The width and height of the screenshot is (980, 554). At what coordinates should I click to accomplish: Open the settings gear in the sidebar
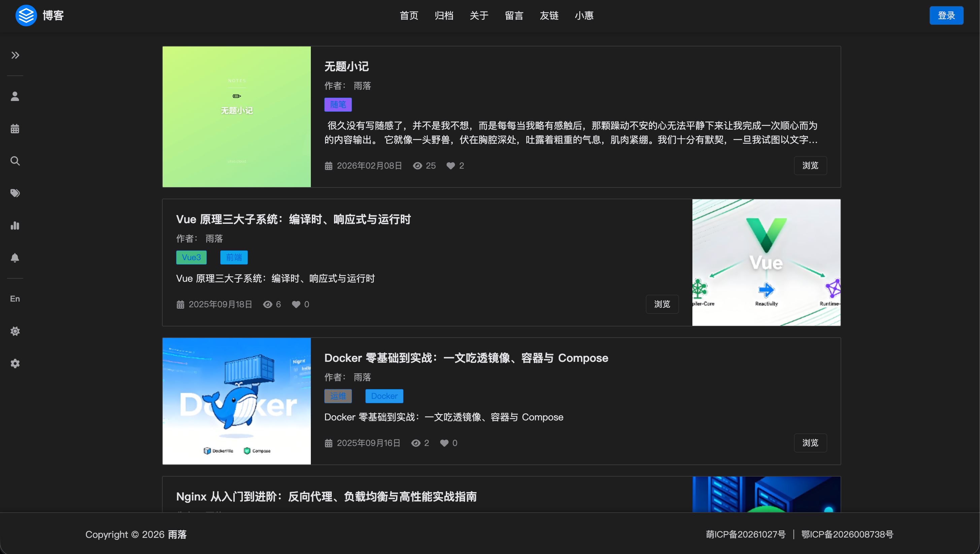click(15, 363)
